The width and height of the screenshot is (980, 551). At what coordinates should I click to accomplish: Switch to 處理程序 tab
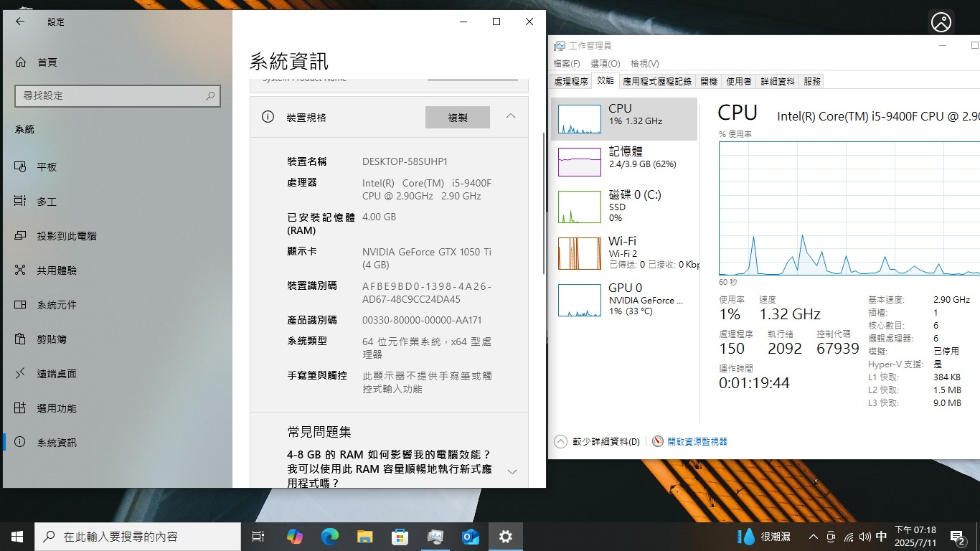(571, 82)
